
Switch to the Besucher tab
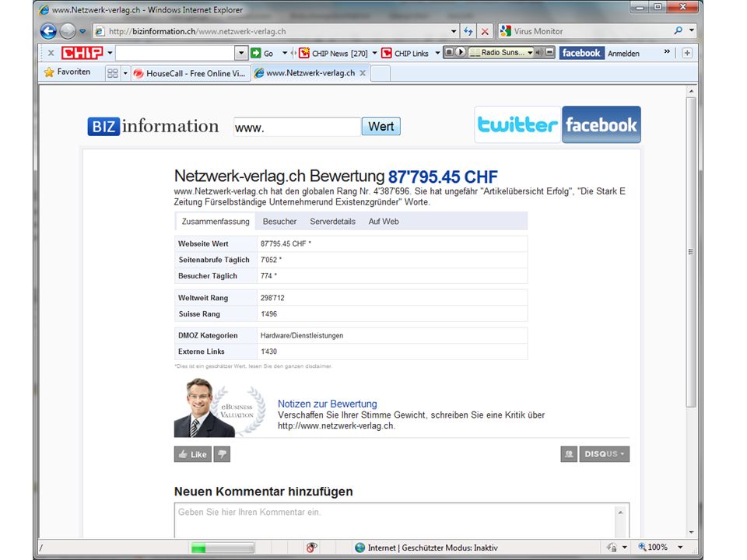tap(279, 222)
